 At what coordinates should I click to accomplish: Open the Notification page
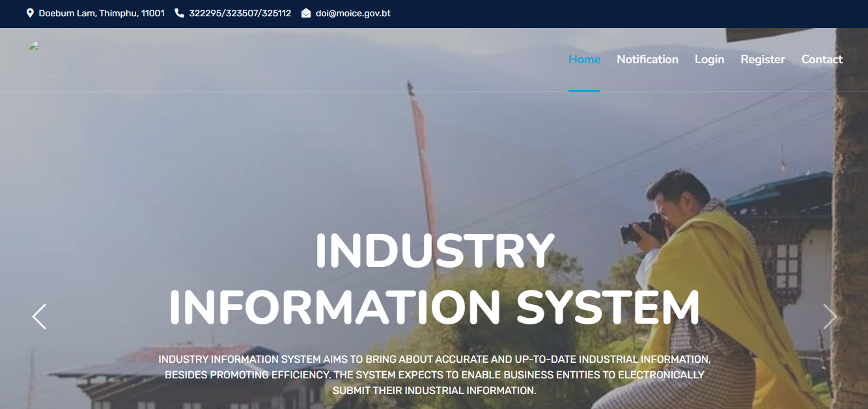tap(647, 59)
